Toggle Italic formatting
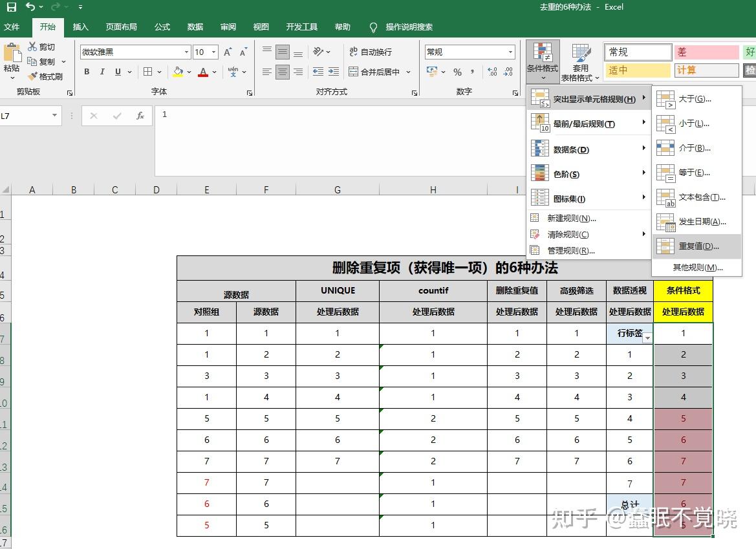Image resolution: width=756 pixels, height=549 pixels. point(102,72)
